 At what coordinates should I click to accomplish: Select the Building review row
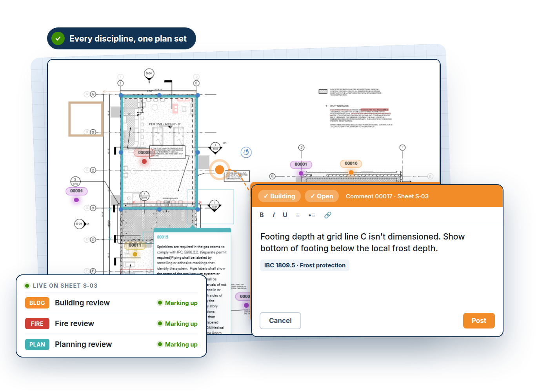(111, 303)
